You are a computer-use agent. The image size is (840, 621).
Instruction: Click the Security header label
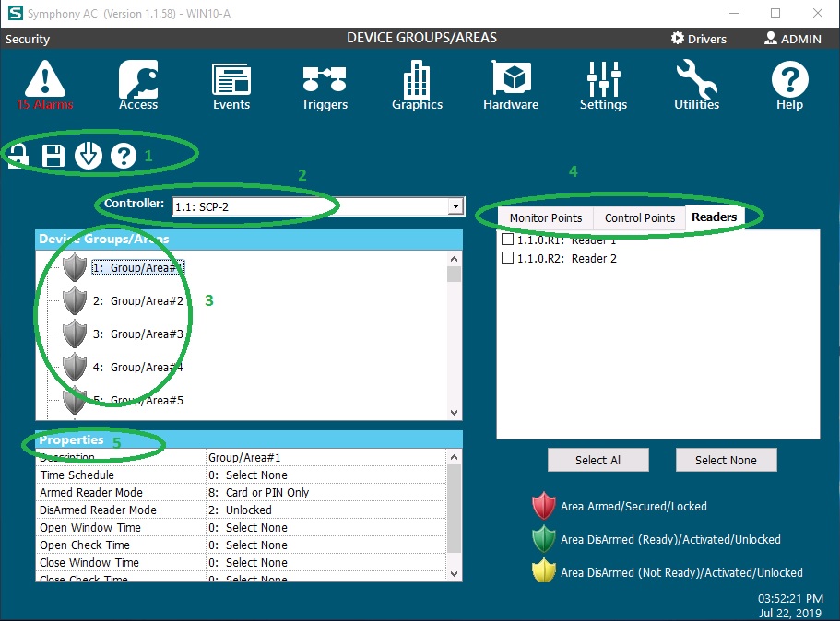click(x=28, y=39)
